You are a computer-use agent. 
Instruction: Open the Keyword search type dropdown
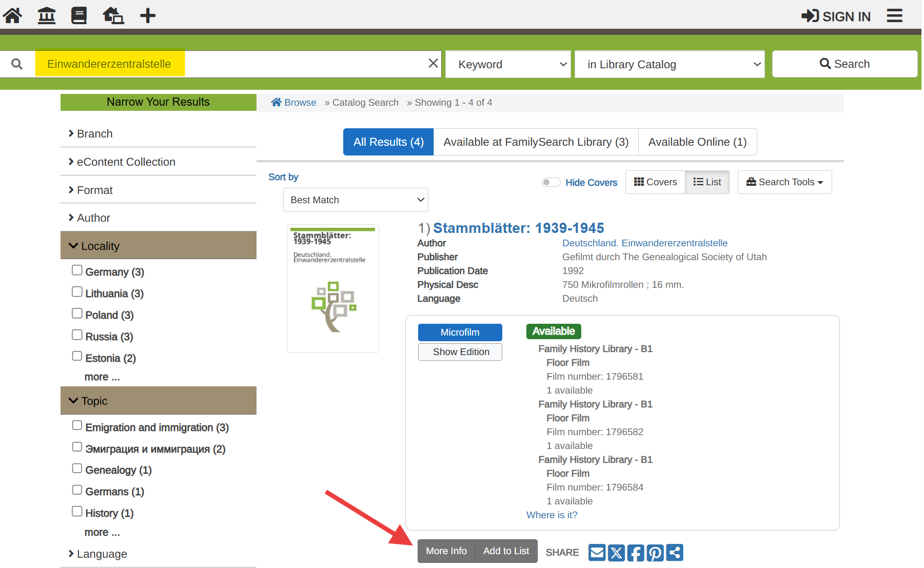pyautogui.click(x=508, y=64)
